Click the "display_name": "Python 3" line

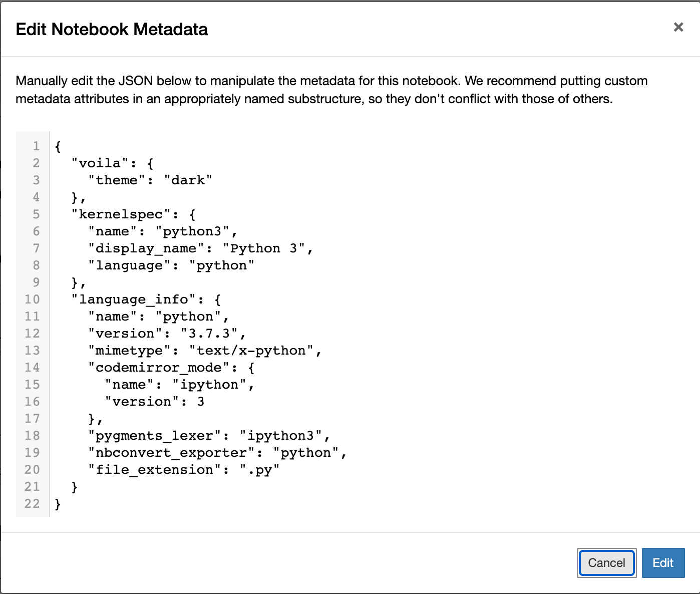(x=201, y=248)
